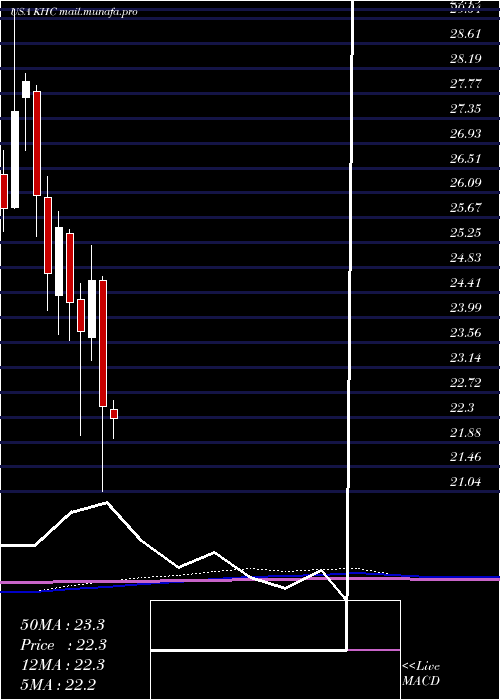Viewport: 500px width, 700px height.
Task: Click the 23.99 price axis label
Action: tap(465, 308)
